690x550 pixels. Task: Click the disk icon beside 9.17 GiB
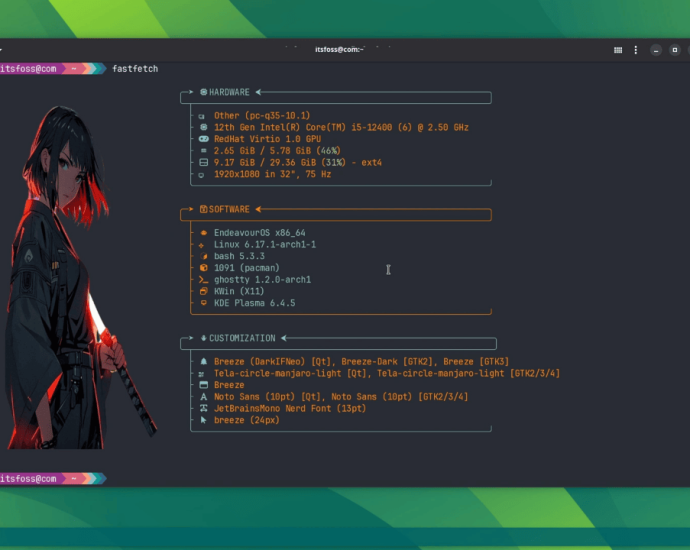(203, 162)
